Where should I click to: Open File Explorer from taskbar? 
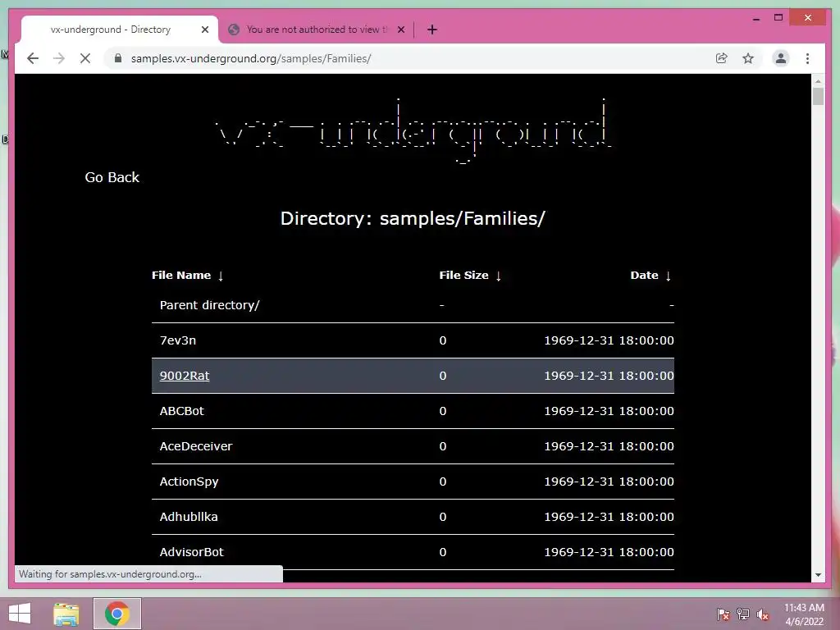click(66, 614)
